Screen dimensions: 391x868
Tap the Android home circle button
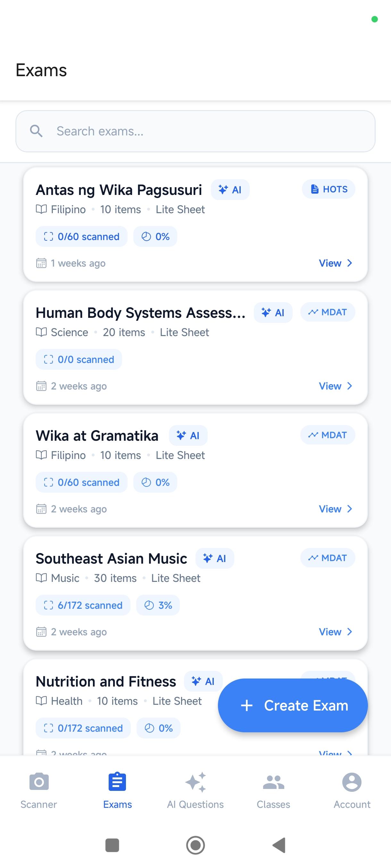[x=195, y=845]
